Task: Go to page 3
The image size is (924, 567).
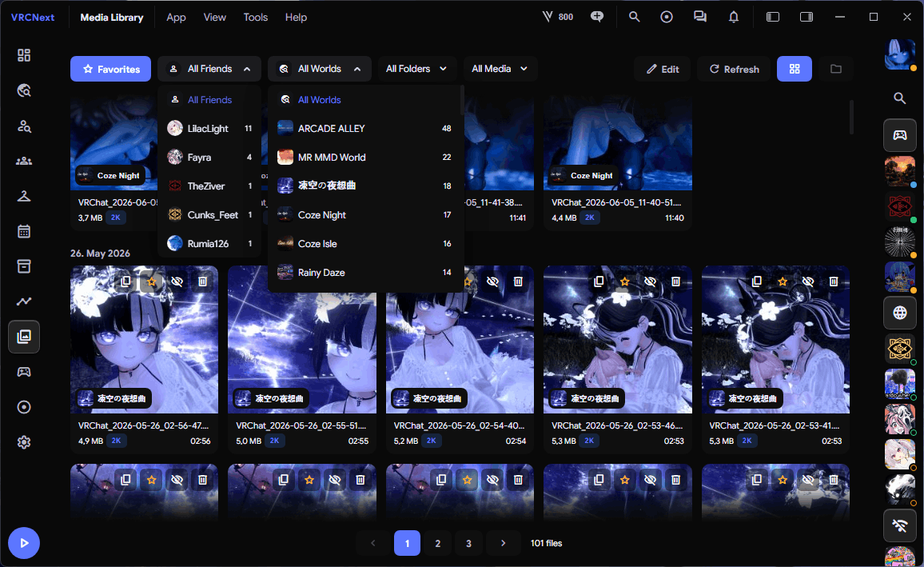Action: [468, 543]
